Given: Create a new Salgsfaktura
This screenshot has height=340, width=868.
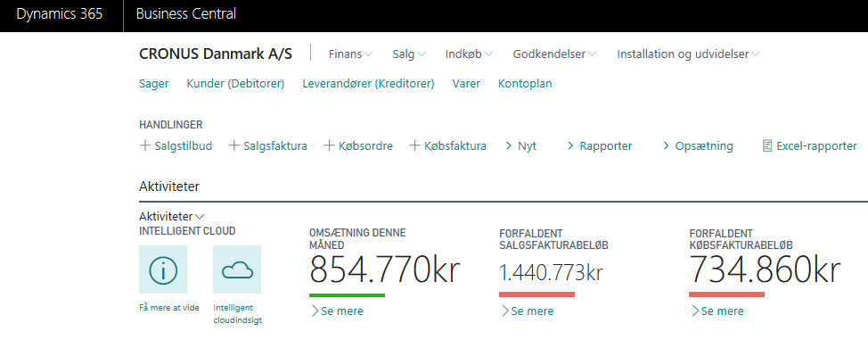Looking at the screenshot, I should pos(268,145).
